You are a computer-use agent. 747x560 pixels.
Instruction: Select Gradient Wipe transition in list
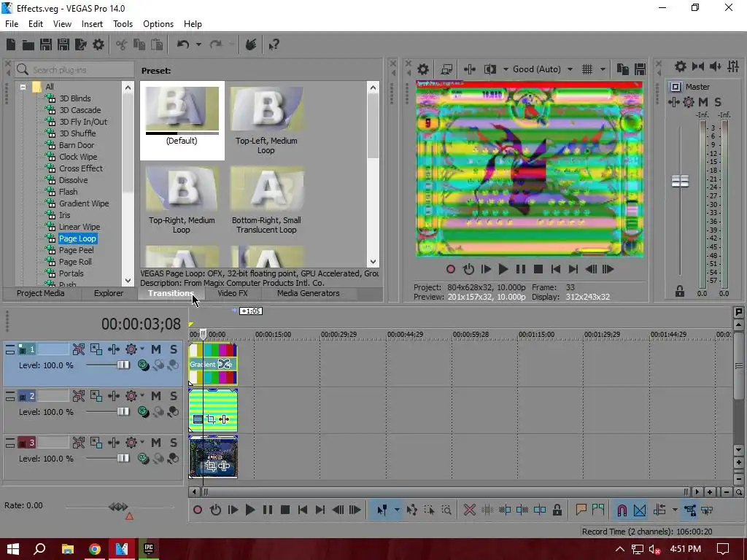(84, 203)
